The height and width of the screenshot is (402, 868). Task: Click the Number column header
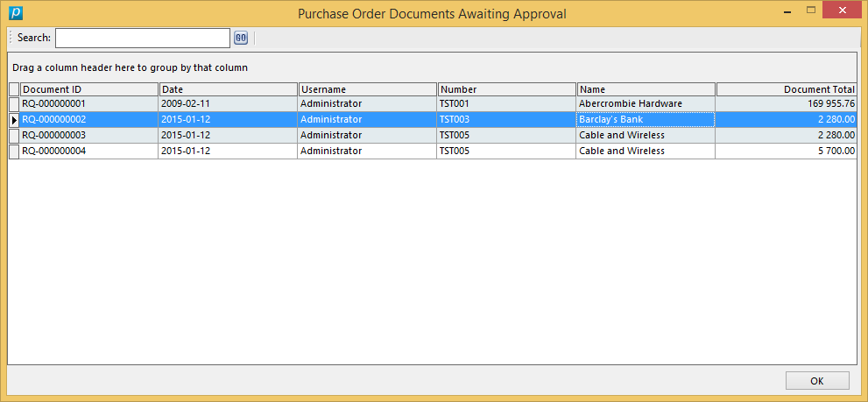tap(506, 89)
